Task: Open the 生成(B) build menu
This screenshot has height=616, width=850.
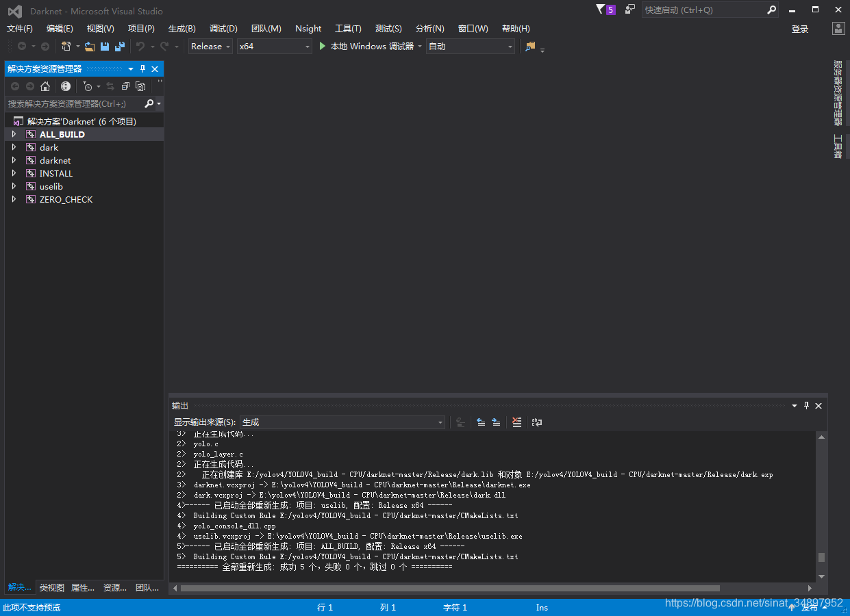Action: click(182, 29)
